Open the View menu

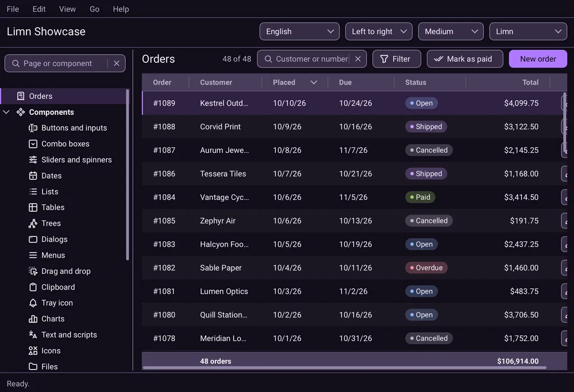pyautogui.click(x=67, y=9)
